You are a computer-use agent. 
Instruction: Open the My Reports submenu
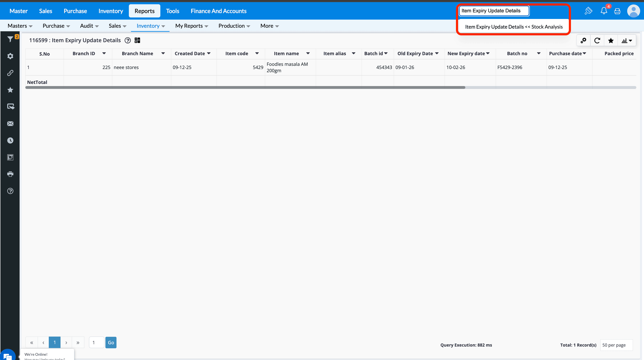pos(191,26)
